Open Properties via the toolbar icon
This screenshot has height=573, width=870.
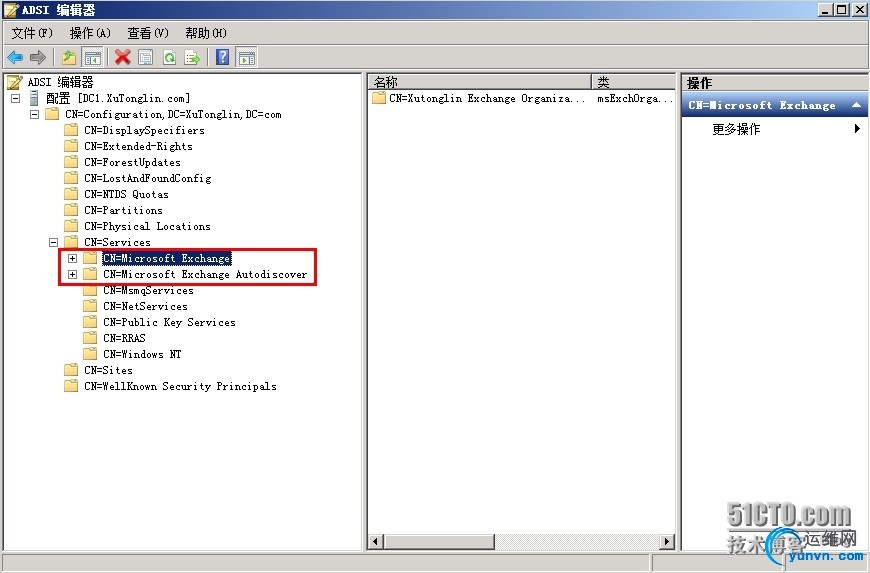(146, 57)
